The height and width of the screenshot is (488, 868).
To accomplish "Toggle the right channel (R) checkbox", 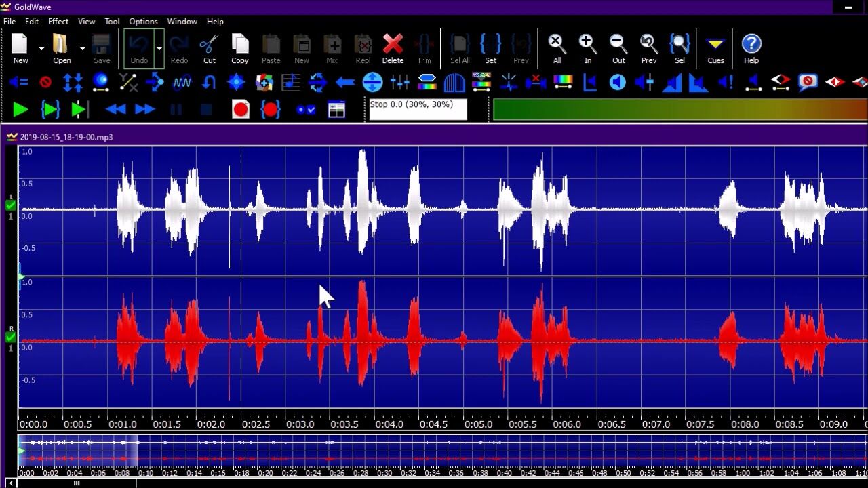I will 10,337.
